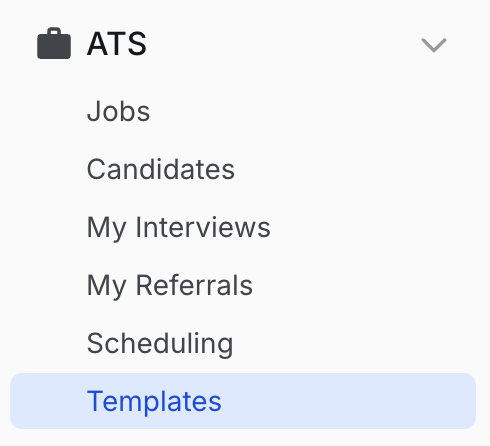490x446 pixels.
Task: Select the Scheduling menu item
Action: click(x=160, y=344)
